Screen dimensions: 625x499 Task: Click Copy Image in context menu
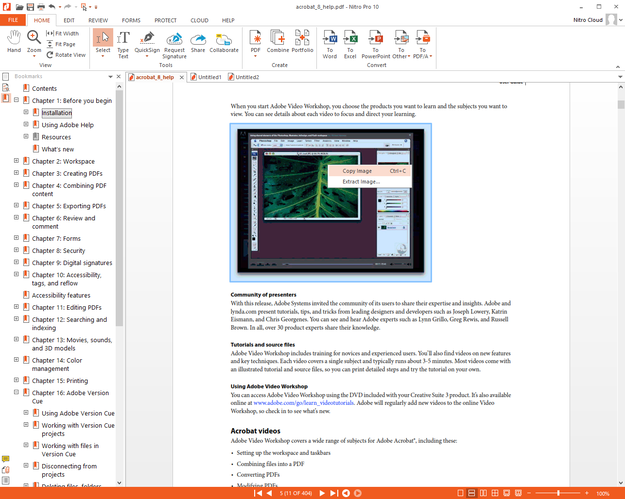(369, 171)
